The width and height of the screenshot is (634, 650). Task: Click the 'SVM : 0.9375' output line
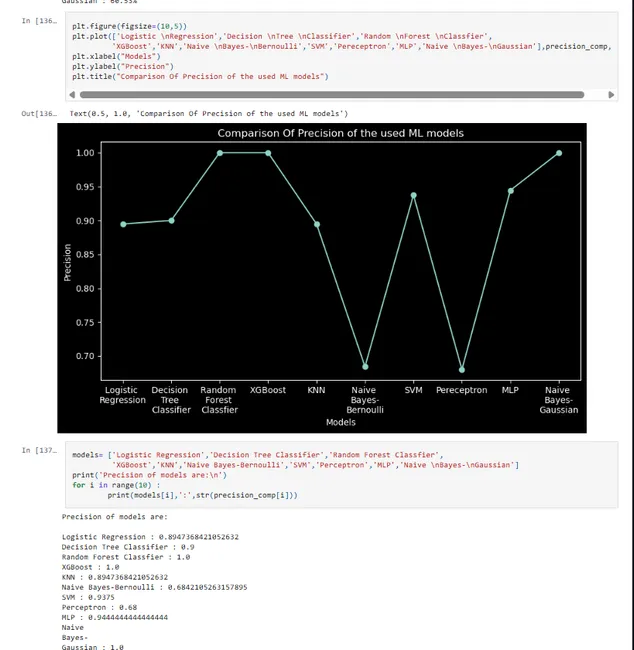point(88,597)
